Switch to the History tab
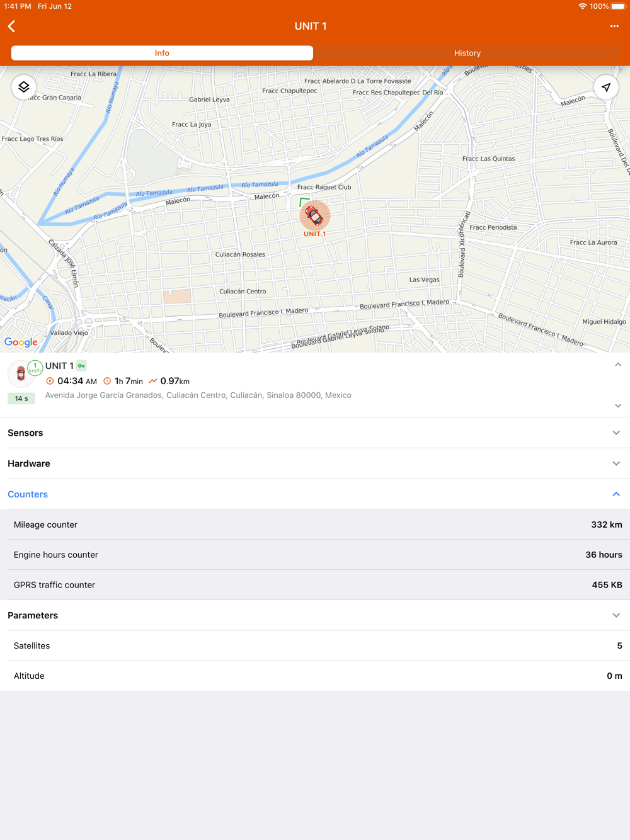The width and height of the screenshot is (630, 840). tap(467, 53)
